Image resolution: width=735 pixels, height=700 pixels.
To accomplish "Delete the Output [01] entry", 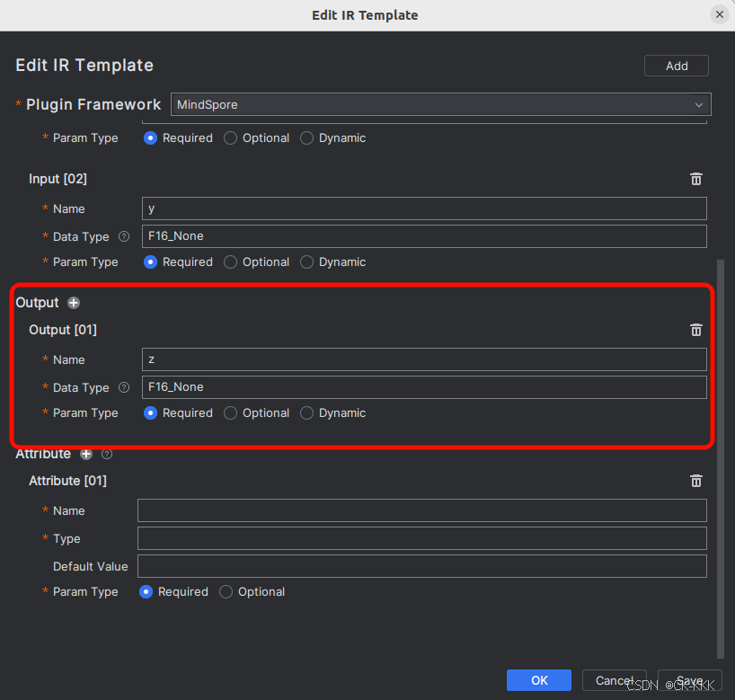I will [x=695, y=330].
